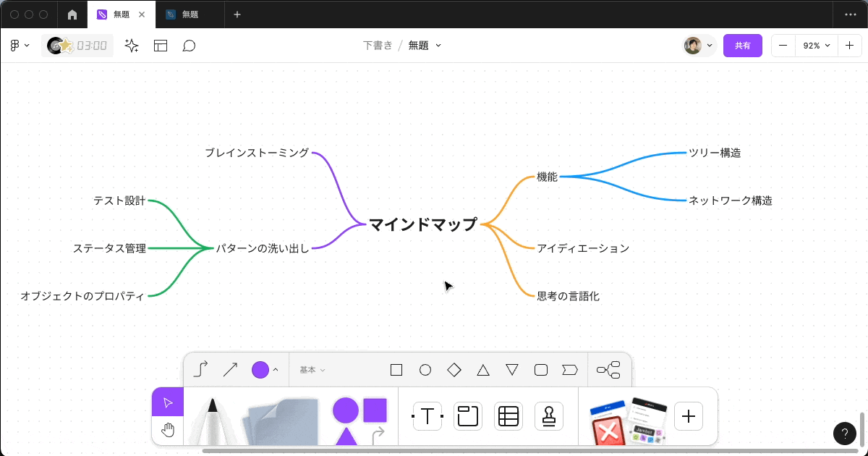This screenshot has width=868, height=456.
Task: Select the stamp tool
Action: coord(549,416)
